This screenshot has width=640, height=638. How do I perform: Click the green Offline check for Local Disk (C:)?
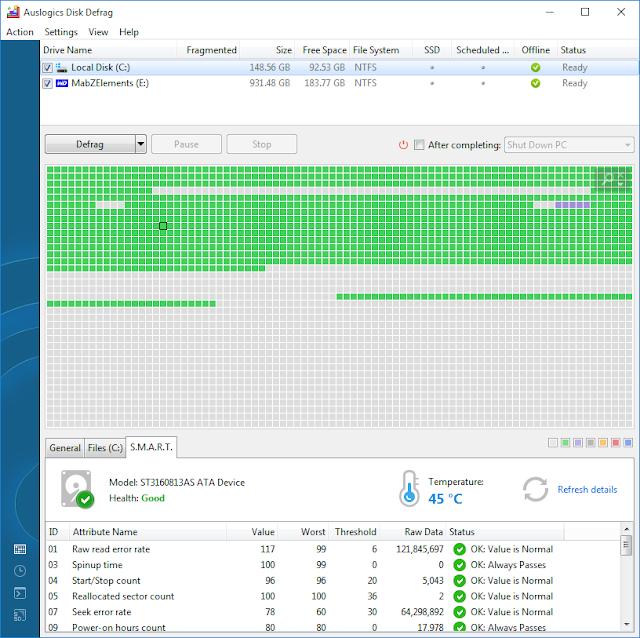(x=535, y=67)
